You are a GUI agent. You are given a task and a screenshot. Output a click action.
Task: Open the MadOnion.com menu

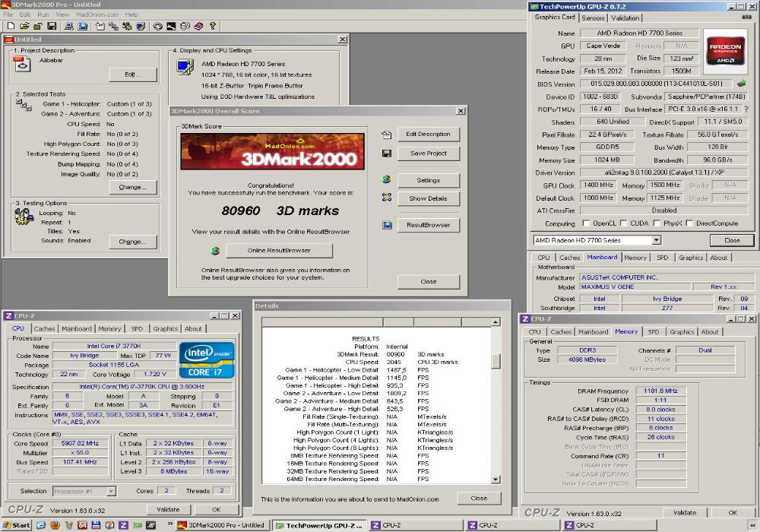tap(97, 14)
